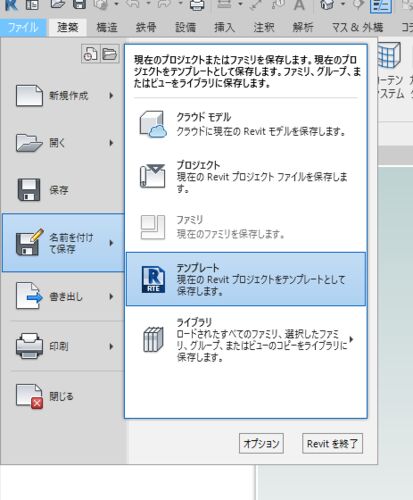Click the open folder icon for 開く
This screenshot has width=413, height=500.
click(x=29, y=143)
